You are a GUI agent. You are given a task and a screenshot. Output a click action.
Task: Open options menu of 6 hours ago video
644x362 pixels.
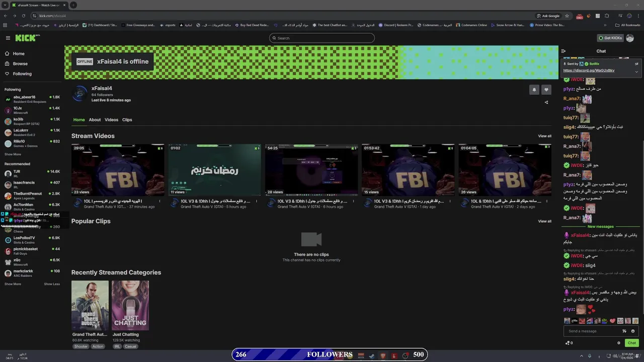[x=353, y=201]
